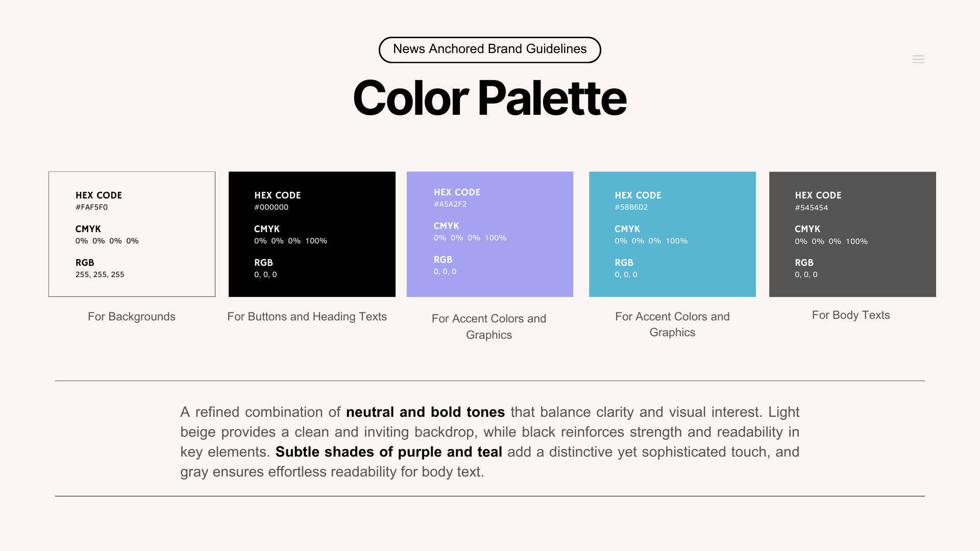Click bold text Subtle shades of purple and teal
This screenshot has height=551, width=980.
click(388, 452)
